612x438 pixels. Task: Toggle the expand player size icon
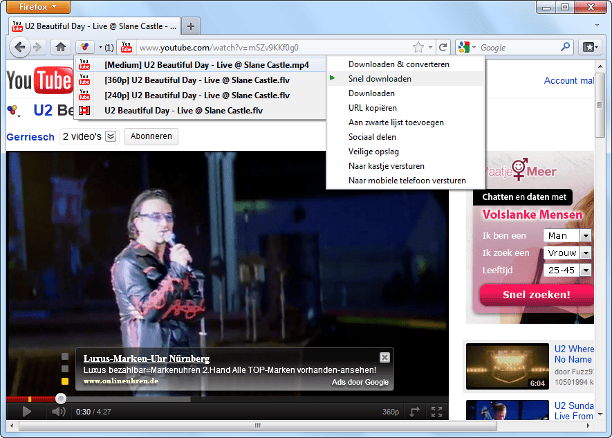pyautogui.click(x=415, y=411)
